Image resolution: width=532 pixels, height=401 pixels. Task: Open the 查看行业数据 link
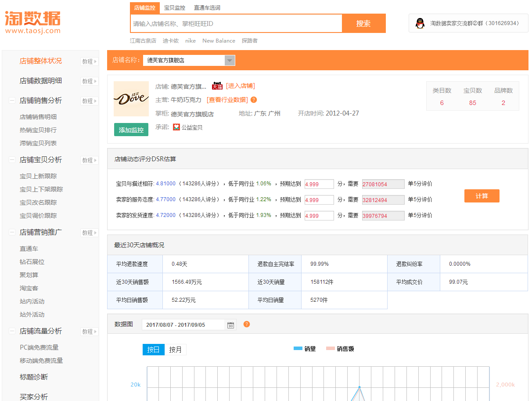pyautogui.click(x=227, y=100)
